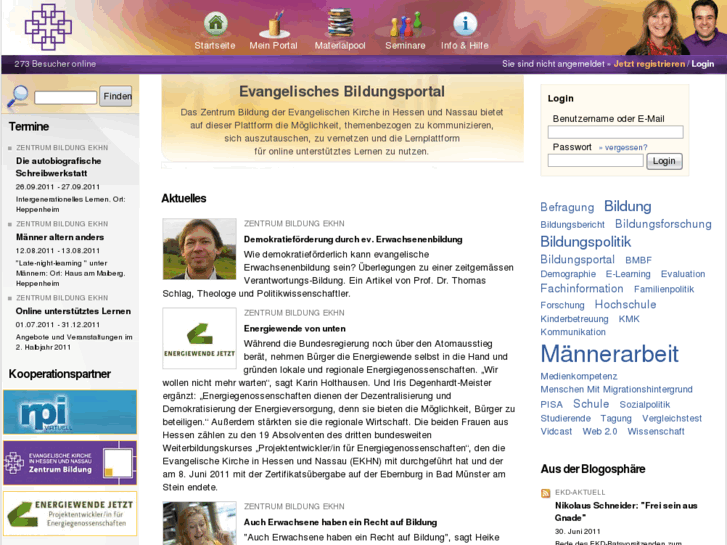Open Demokratieförderung durch ev. Erwachsenenbildung article
The image size is (727, 545).
click(353, 239)
